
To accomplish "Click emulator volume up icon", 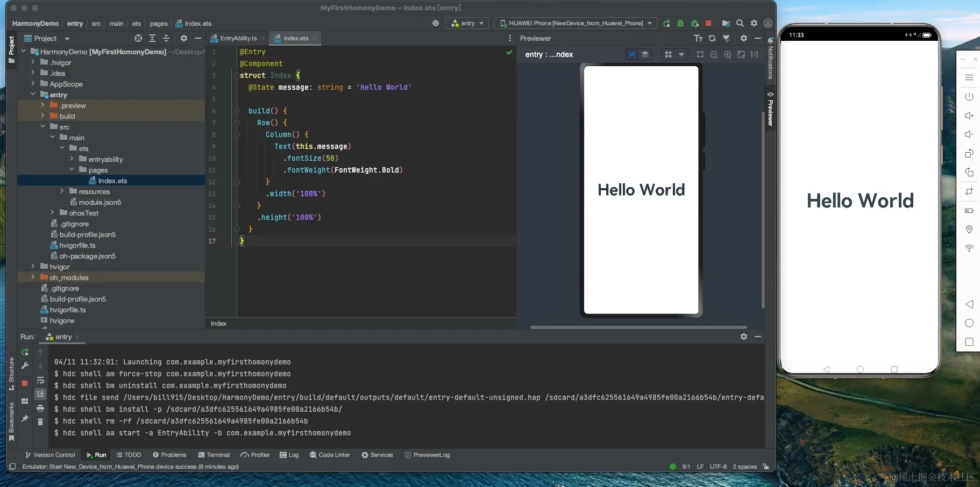I will 969,116.
